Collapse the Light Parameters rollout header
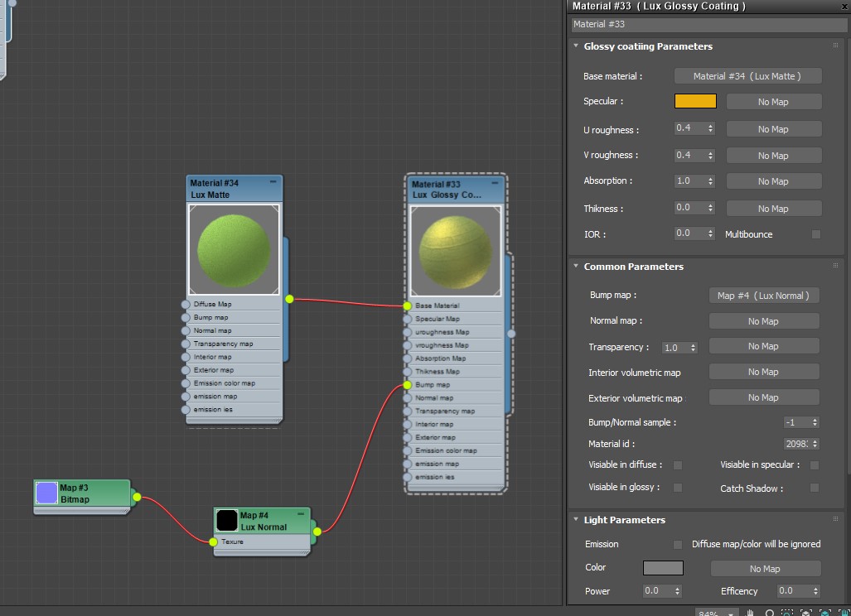This screenshot has height=616, width=851. 576,520
